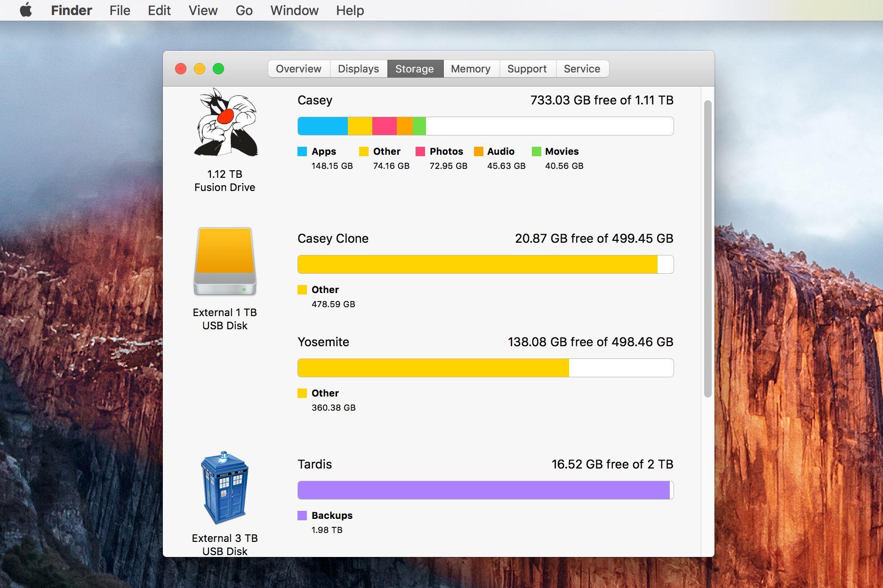Click the orange Audio legend swatch
This screenshot has width=883, height=588.
coord(479,151)
